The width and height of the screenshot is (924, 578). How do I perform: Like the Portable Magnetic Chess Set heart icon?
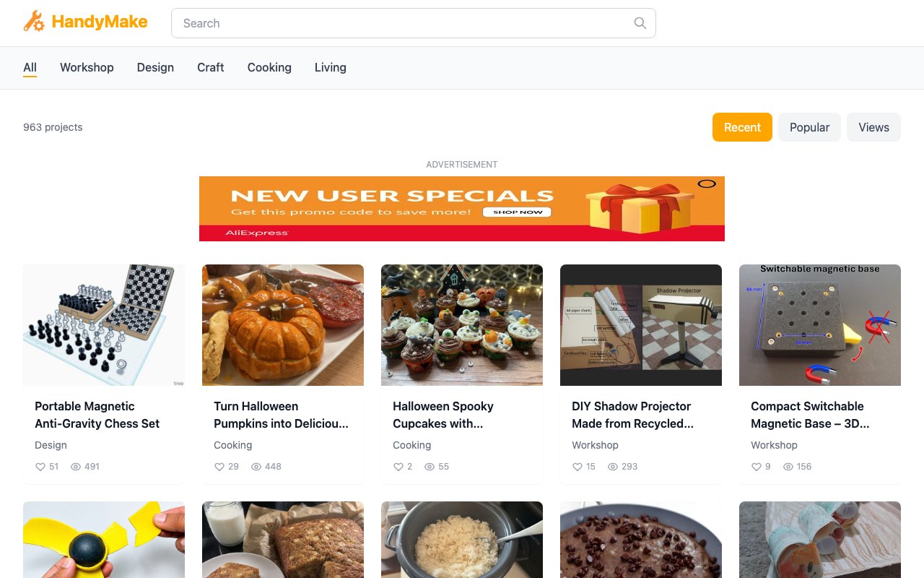40,467
